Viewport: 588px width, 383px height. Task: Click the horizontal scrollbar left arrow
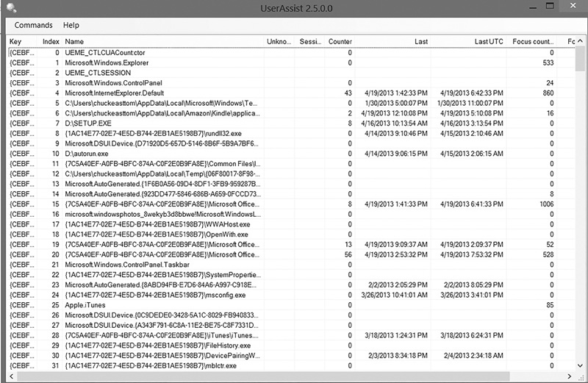pos(11,376)
